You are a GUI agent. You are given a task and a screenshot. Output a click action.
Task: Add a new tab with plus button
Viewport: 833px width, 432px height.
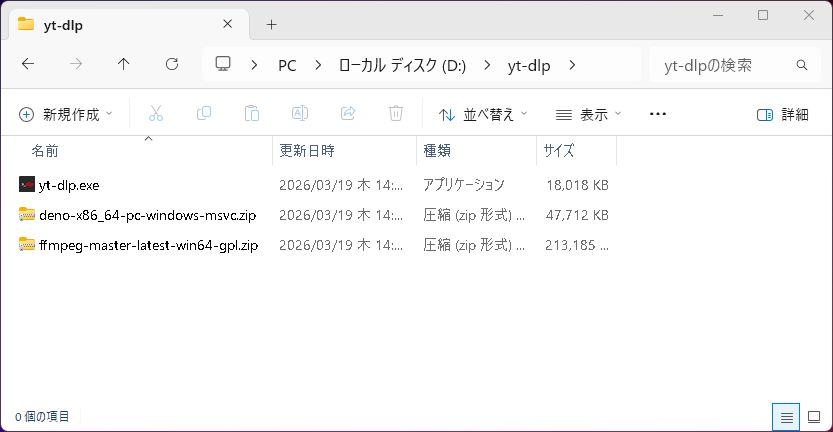tap(271, 24)
